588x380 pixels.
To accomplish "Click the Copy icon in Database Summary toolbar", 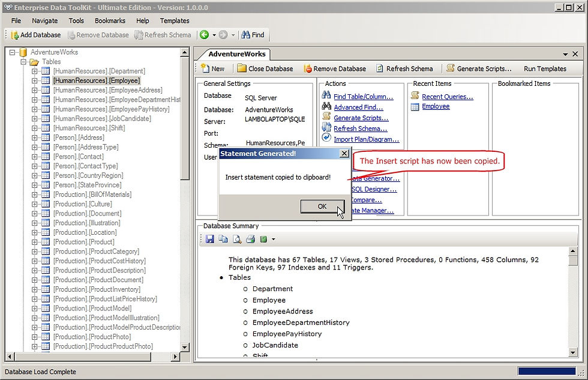I will point(223,239).
